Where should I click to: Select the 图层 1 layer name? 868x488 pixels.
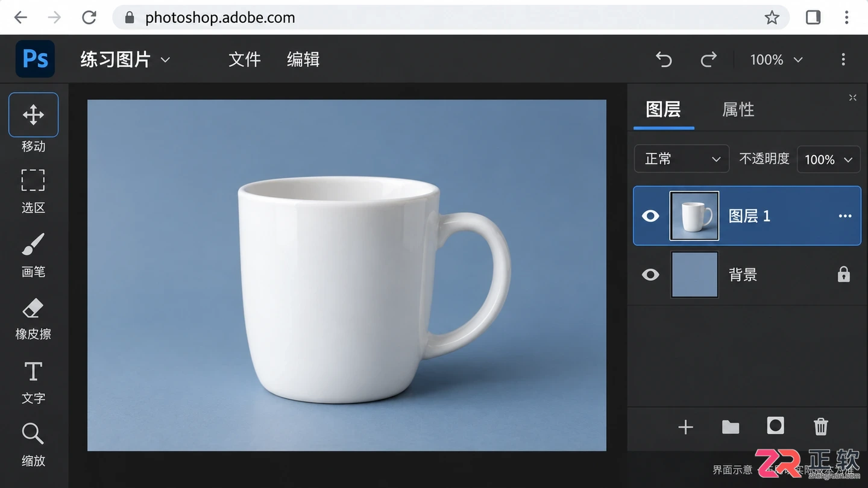point(749,216)
